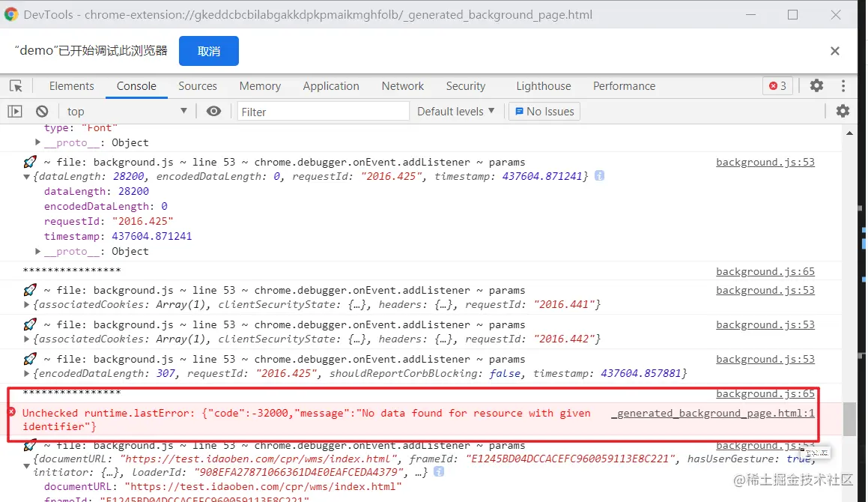Go to the Security tab
The height and width of the screenshot is (502, 868).
pyautogui.click(x=466, y=86)
